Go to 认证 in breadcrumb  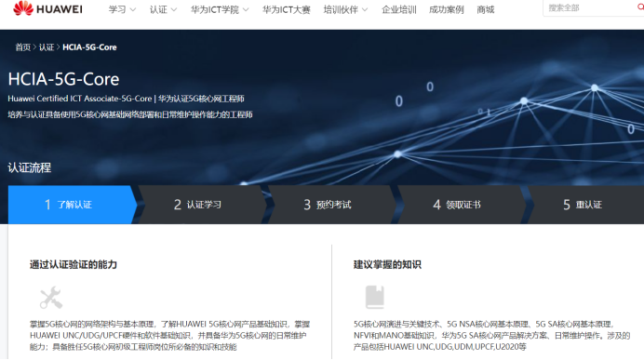tap(47, 47)
